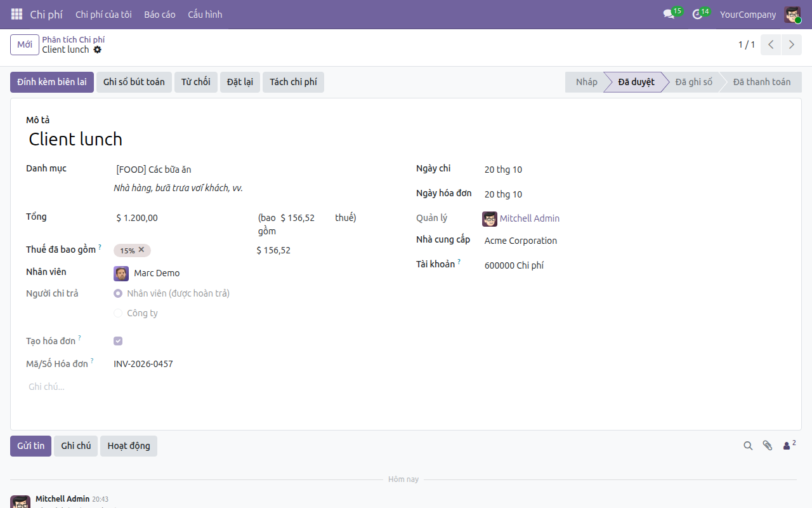Open the Tài khoản 600000 Chi phí dropdown
The width and height of the screenshot is (812, 508).
(634, 265)
